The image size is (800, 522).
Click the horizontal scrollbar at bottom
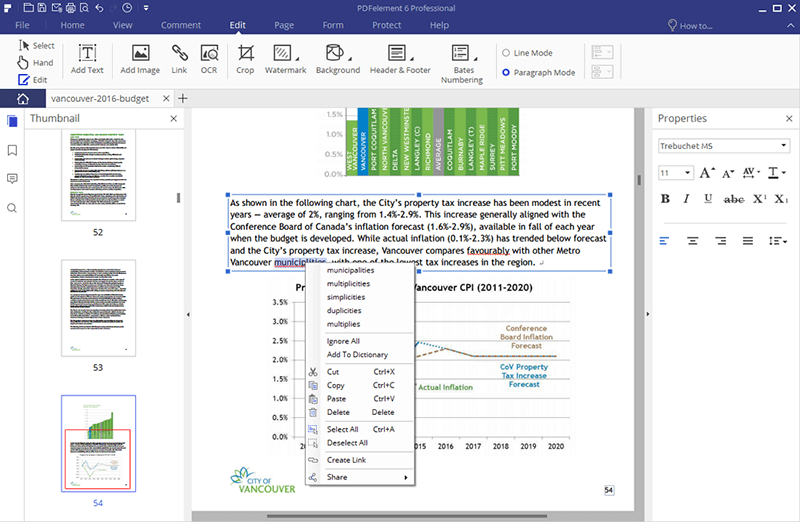[406, 516]
